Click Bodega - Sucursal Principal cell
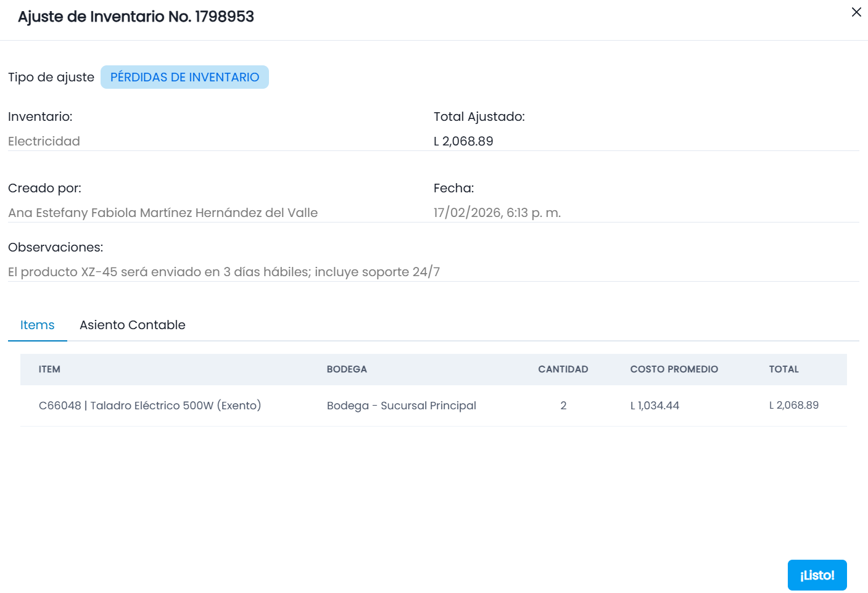868x593 pixels. pyautogui.click(x=402, y=406)
